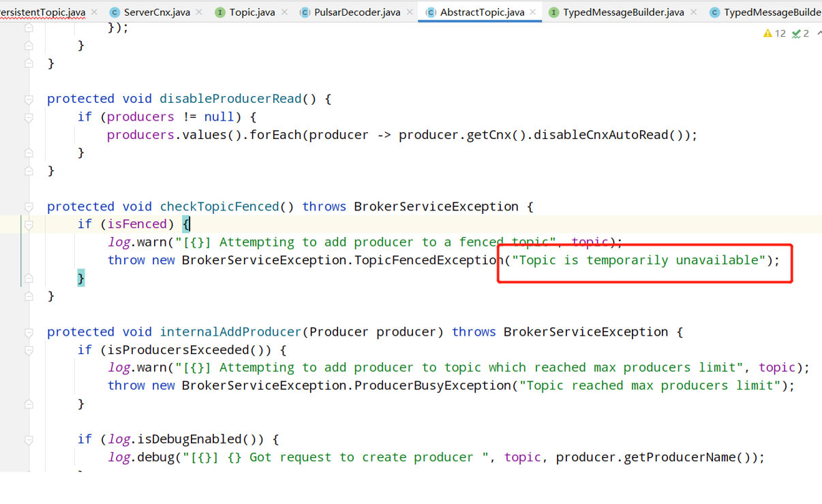This screenshot has height=504, width=822.
Task: Open the partially visible PersistentTopic.java tab
Action: pos(43,12)
